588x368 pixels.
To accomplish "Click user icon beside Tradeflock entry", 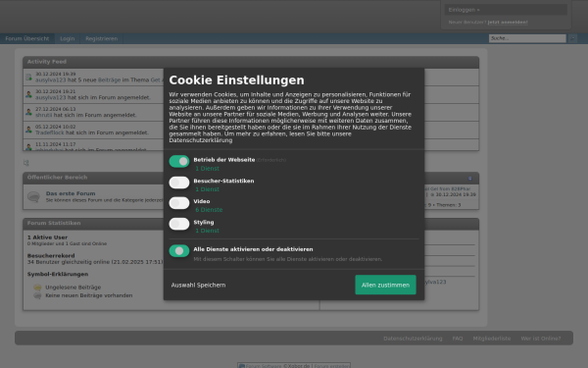I will (x=28, y=130).
